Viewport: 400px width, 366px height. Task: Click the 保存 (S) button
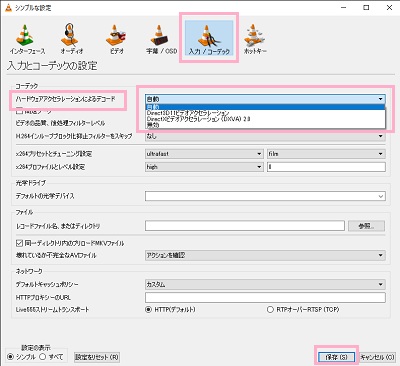click(x=336, y=357)
